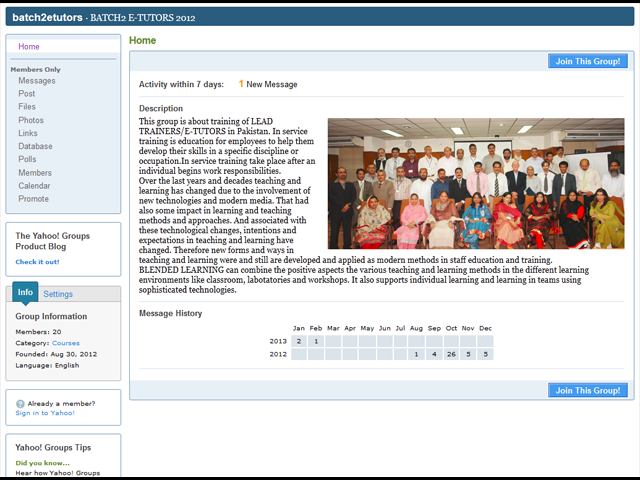Click the help question mark icon beside Already a member
Screen dimensions: 640x480
[20, 404]
